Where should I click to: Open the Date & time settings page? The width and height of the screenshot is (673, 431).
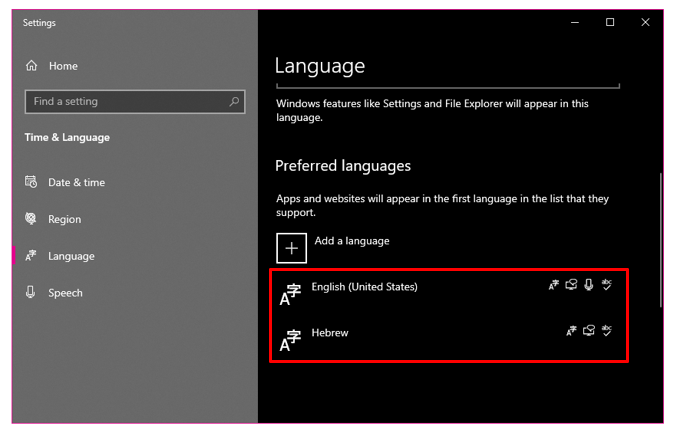pos(76,183)
